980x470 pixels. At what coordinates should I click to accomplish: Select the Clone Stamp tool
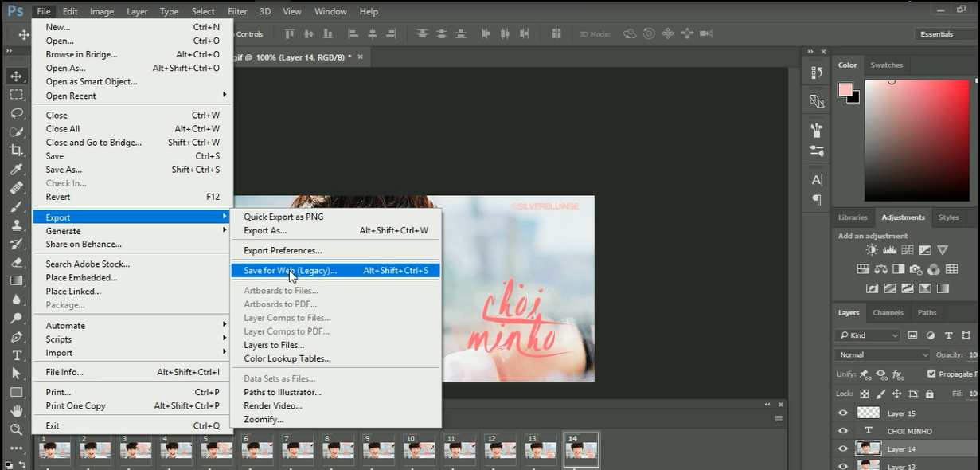point(16,225)
